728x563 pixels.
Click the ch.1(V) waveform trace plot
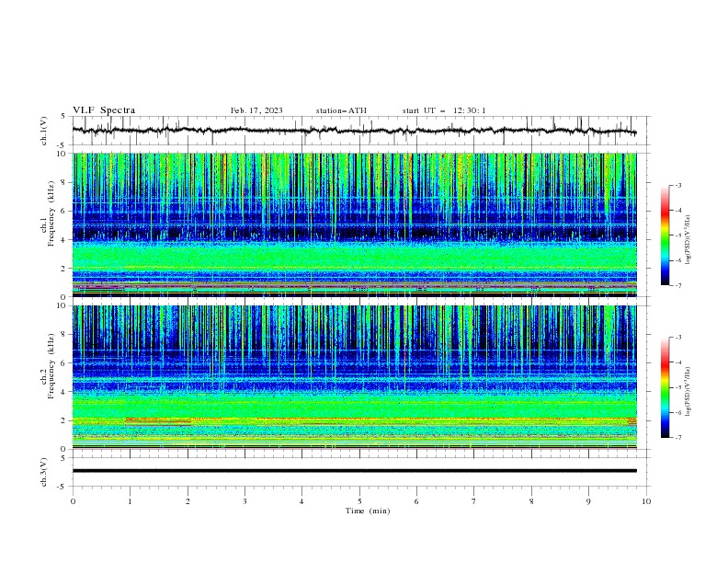(x=354, y=131)
